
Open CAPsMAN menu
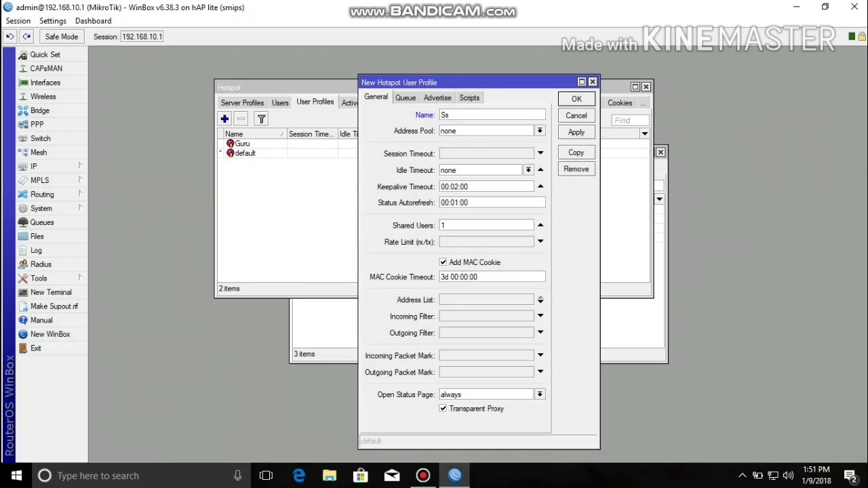46,68
